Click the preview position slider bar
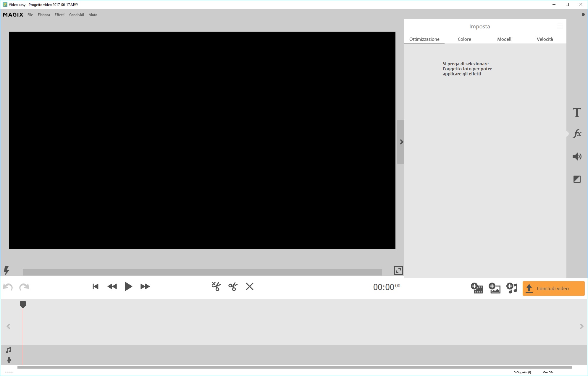This screenshot has height=376, width=588. tap(202, 272)
